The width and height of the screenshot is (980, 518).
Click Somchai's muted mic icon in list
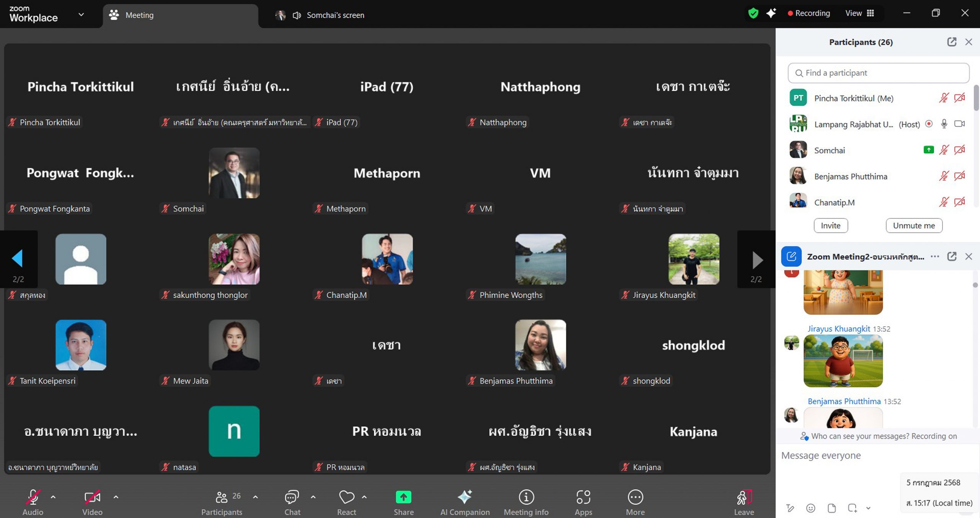944,150
